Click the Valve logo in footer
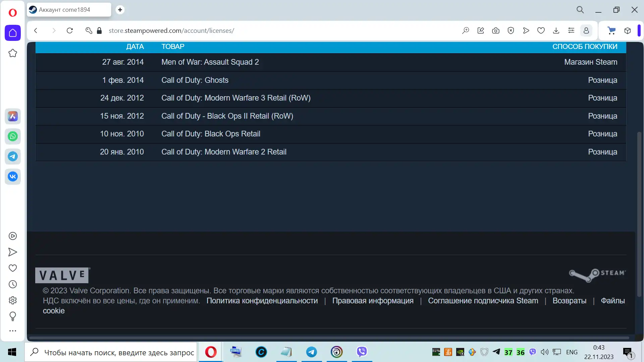This screenshot has height=362, width=644. [x=63, y=275]
